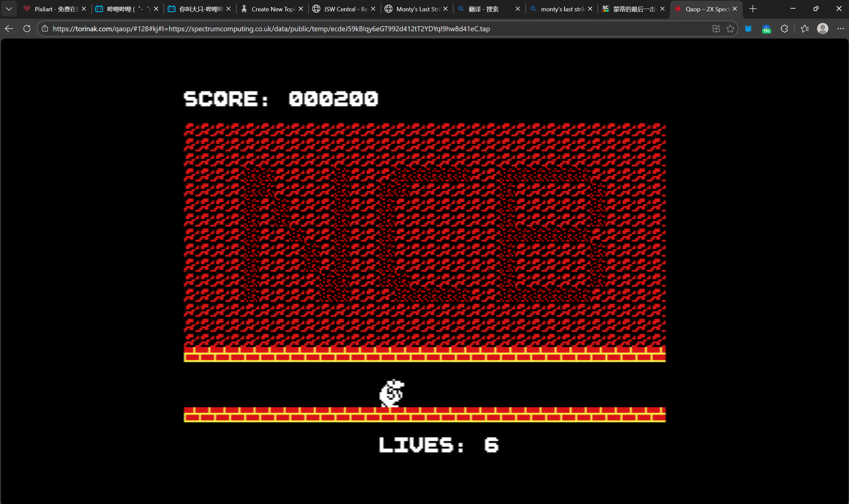The width and height of the screenshot is (849, 504).
Task: Open the NL VPN extension icon
Action: pyautogui.click(x=766, y=29)
